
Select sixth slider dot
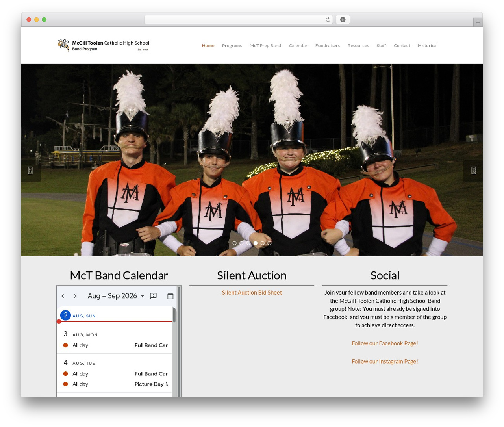(x=269, y=243)
